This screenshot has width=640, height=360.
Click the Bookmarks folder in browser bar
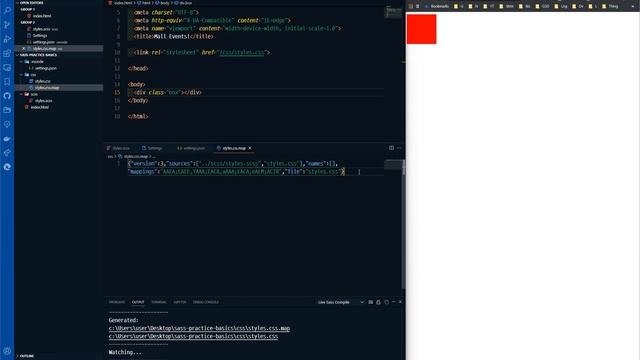click(x=437, y=6)
